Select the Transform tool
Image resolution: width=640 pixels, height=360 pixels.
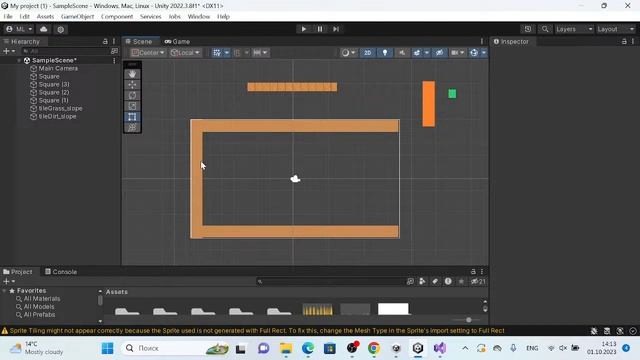pyautogui.click(x=132, y=127)
